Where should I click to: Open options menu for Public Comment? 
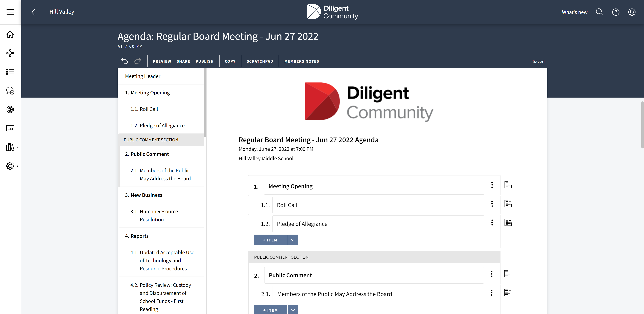point(492,274)
